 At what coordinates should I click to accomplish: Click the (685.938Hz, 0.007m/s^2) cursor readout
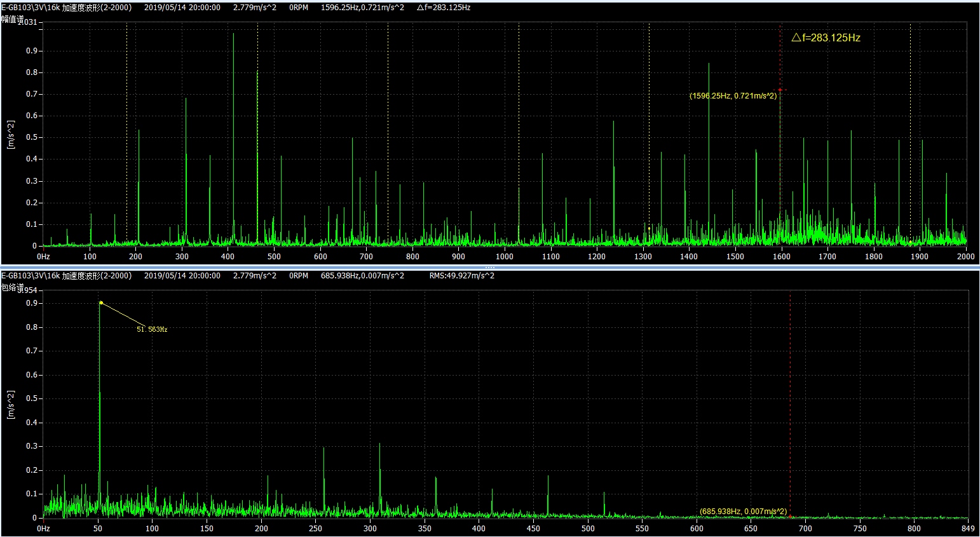pyautogui.click(x=743, y=512)
